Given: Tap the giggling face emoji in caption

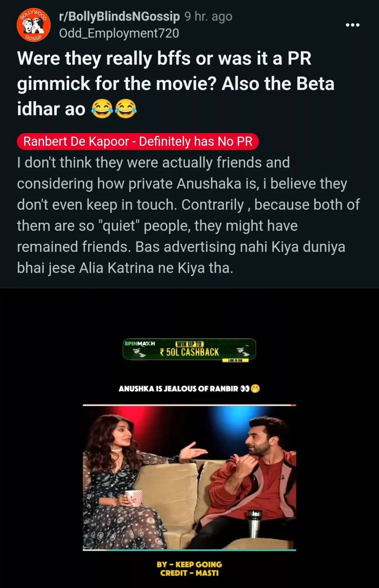Looking at the screenshot, I should click(255, 388).
